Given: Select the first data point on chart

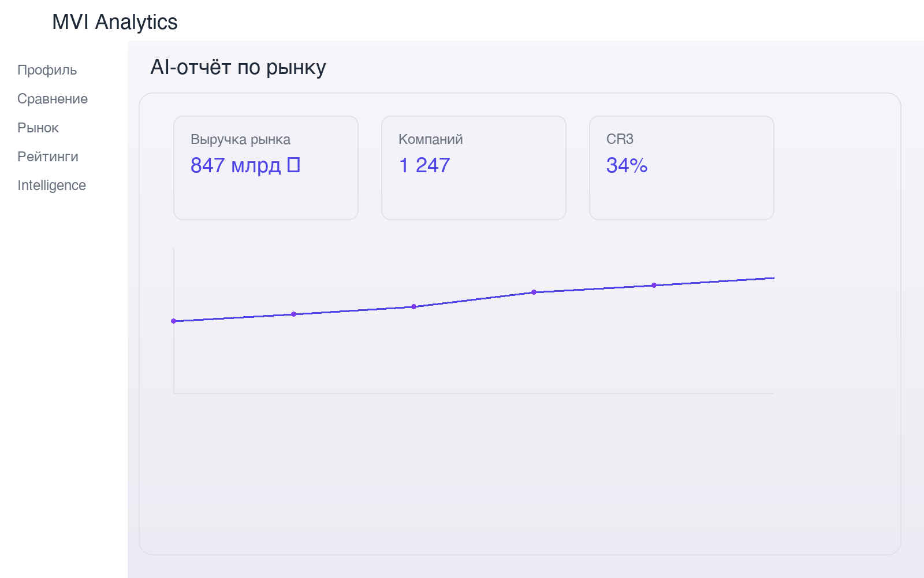Looking at the screenshot, I should coord(173,321).
